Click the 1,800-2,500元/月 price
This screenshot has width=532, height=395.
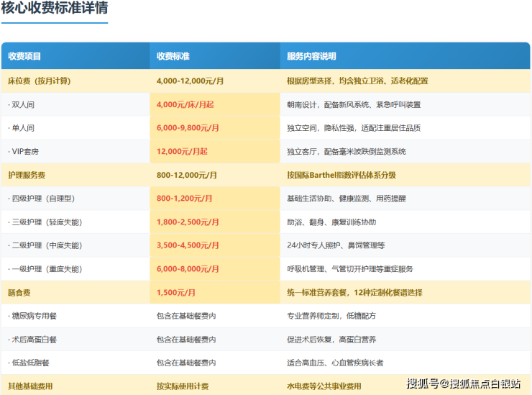[x=188, y=222]
